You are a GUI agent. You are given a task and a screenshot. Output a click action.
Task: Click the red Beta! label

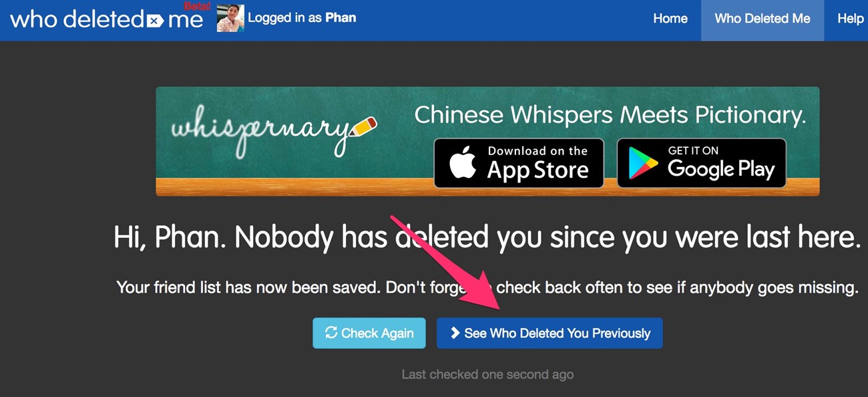[197, 6]
